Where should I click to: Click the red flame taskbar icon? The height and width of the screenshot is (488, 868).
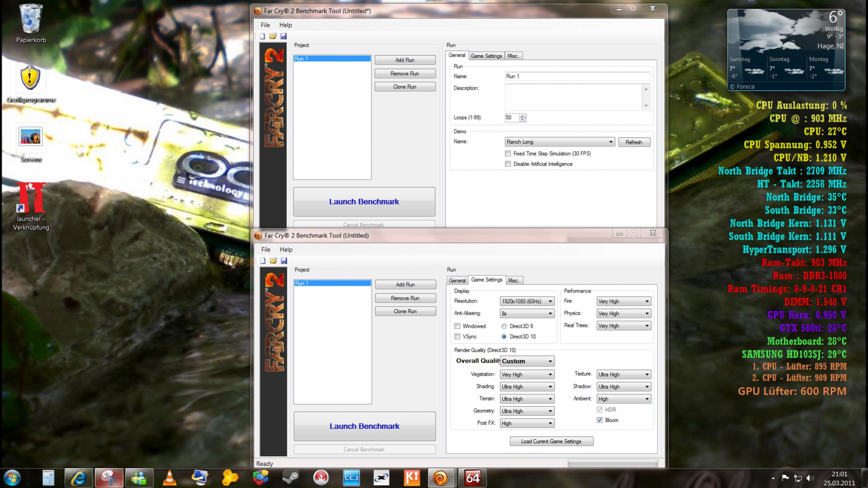tap(321, 478)
